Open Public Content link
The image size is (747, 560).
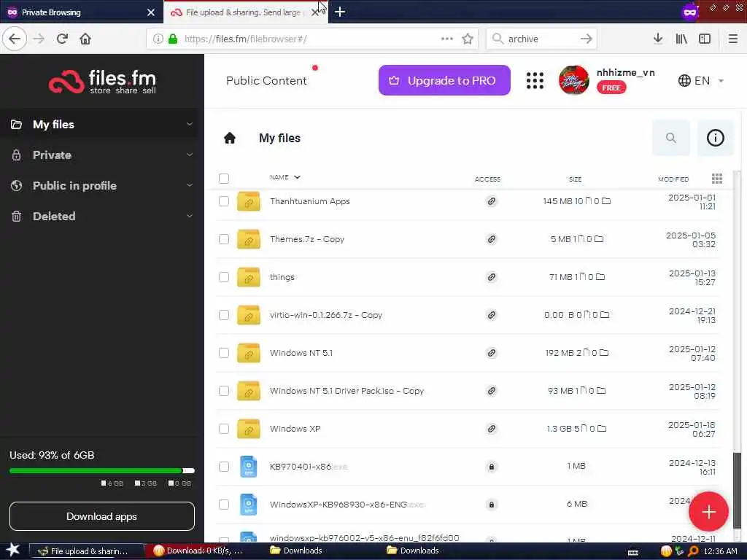point(266,80)
